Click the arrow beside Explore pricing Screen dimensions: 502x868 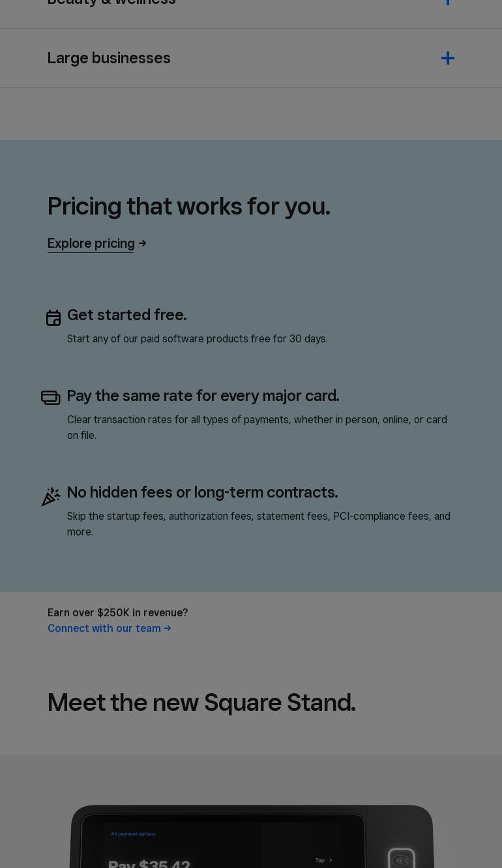pyautogui.click(x=142, y=243)
